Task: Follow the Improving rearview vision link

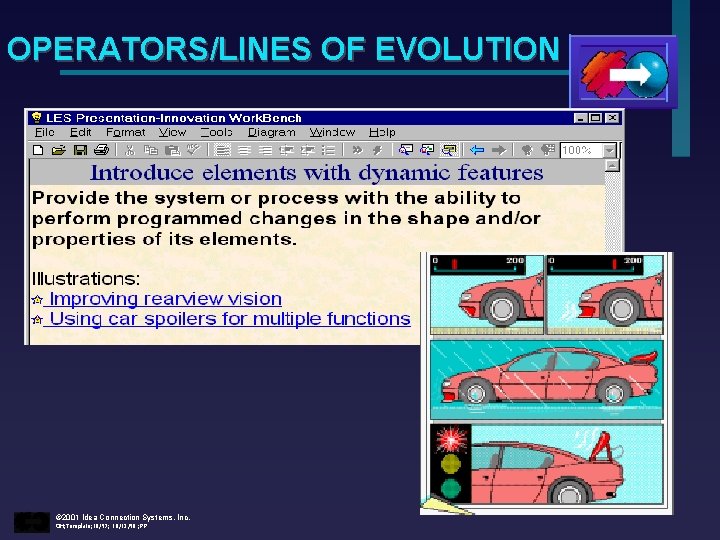Action: coord(163,299)
